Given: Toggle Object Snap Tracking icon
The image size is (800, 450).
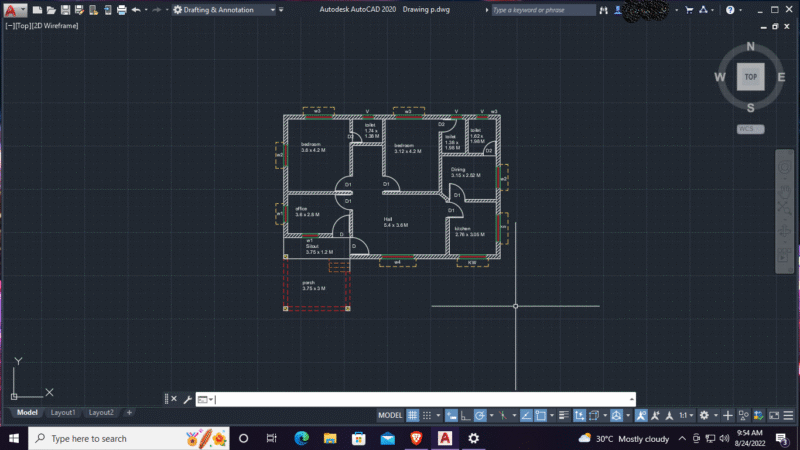Looking at the screenshot, I should (x=526, y=415).
